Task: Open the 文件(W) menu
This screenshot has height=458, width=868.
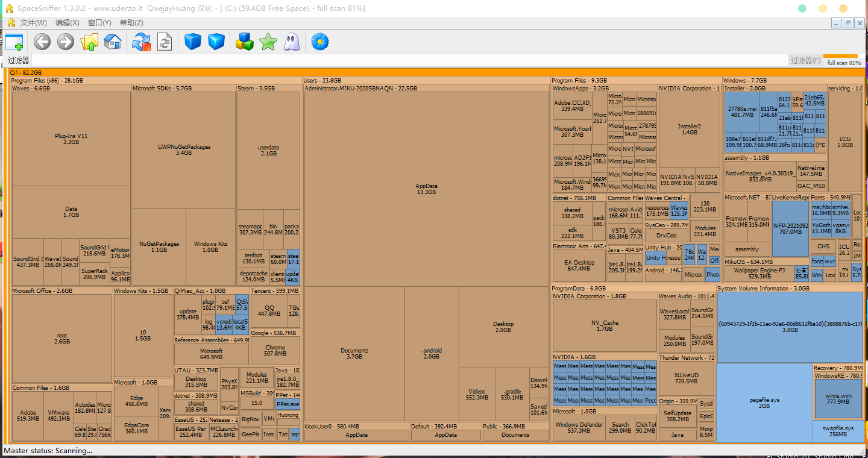Action: pos(33,23)
